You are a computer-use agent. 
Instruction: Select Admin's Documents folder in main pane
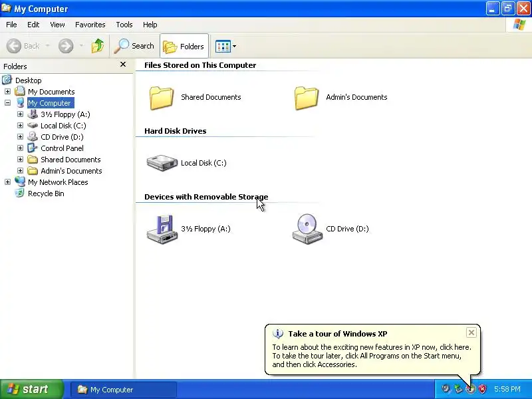coord(307,98)
